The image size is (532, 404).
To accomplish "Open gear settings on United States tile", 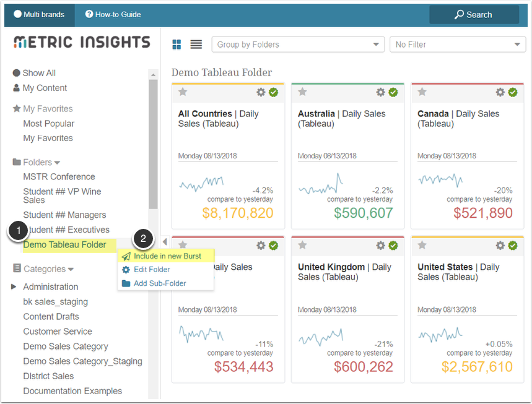I will [500, 246].
